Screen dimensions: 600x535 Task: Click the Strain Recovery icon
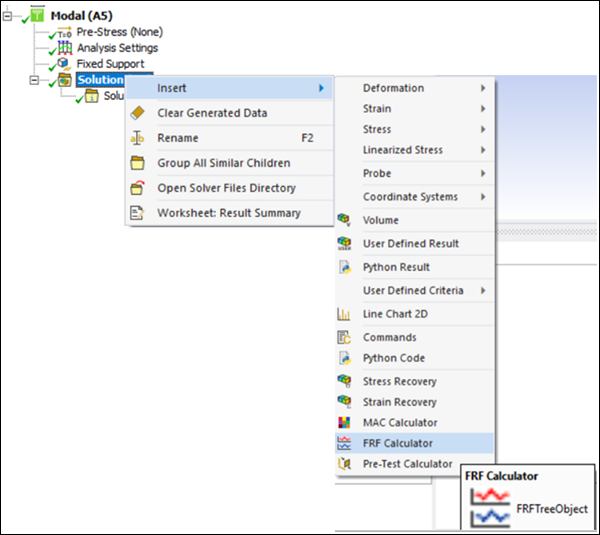pos(344,401)
